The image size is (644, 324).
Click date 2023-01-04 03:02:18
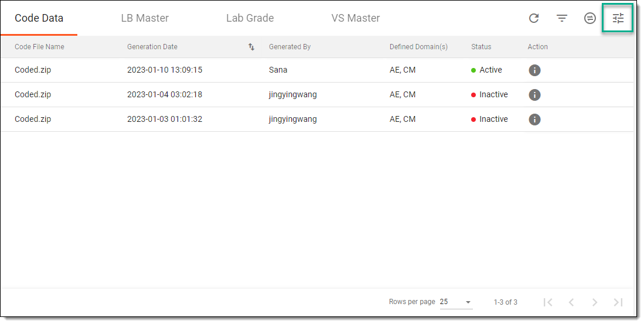point(165,94)
